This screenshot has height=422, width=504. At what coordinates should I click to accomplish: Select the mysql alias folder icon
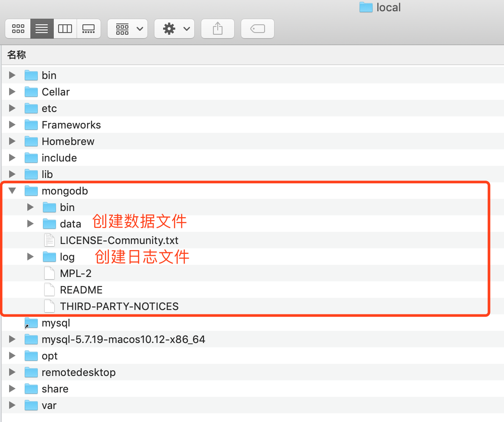[x=31, y=323]
